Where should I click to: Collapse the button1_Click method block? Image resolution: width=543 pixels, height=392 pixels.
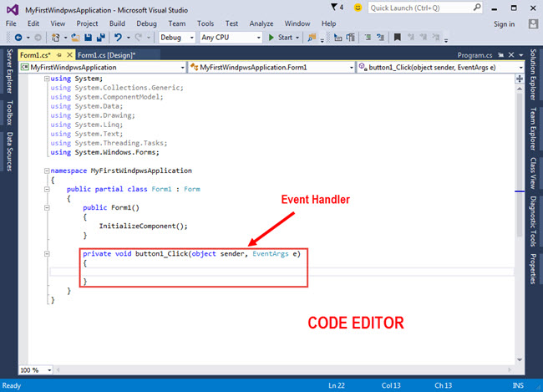47,254
